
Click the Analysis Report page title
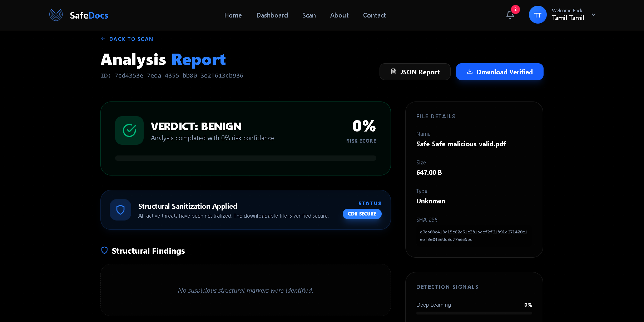[163, 60]
